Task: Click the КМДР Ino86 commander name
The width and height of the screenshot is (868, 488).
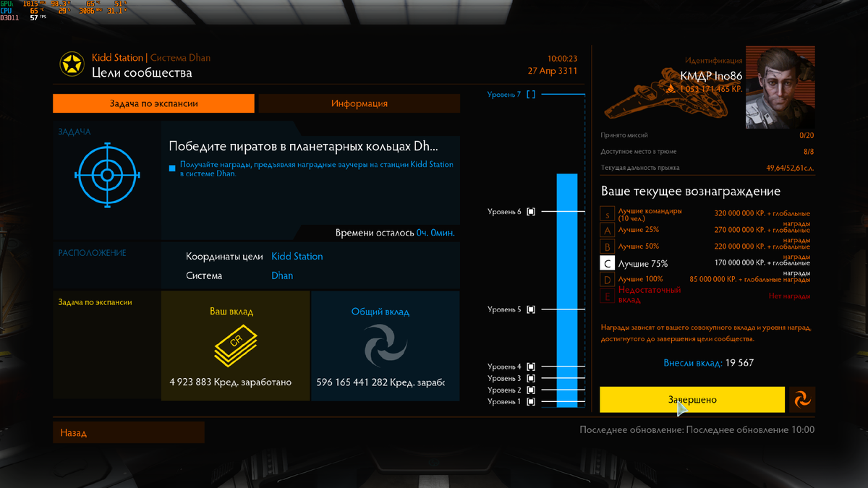Action: coord(711,76)
